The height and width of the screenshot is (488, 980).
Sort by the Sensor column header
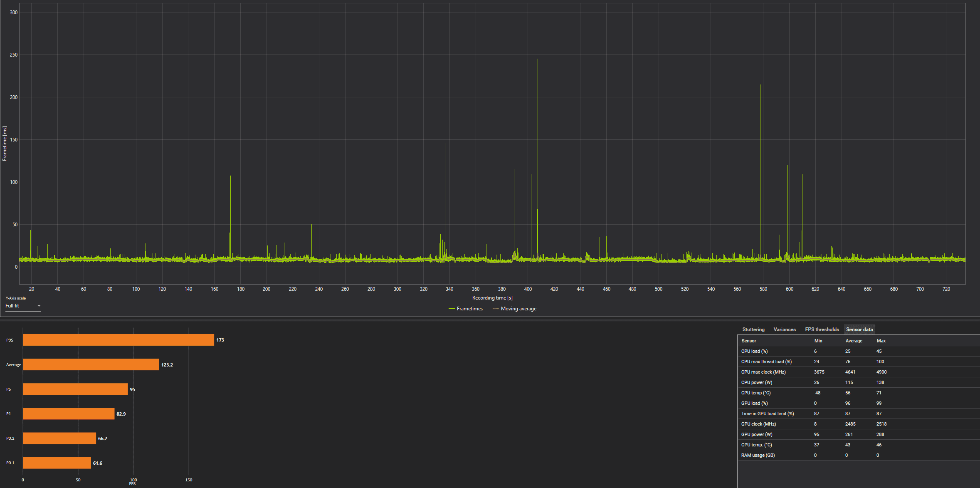pyautogui.click(x=748, y=341)
